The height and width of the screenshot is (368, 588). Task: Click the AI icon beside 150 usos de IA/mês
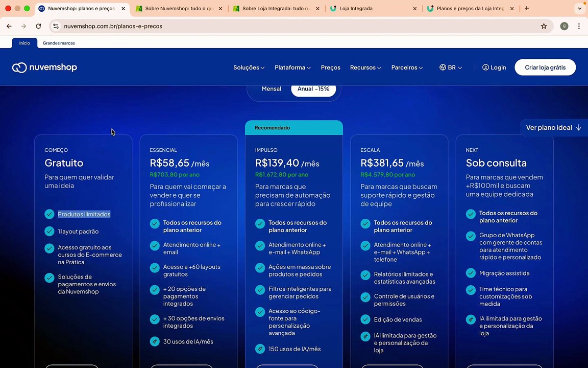(x=260, y=349)
